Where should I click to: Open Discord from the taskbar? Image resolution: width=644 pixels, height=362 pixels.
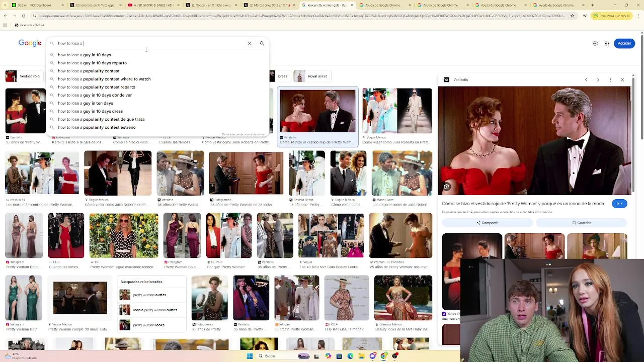(x=373, y=356)
